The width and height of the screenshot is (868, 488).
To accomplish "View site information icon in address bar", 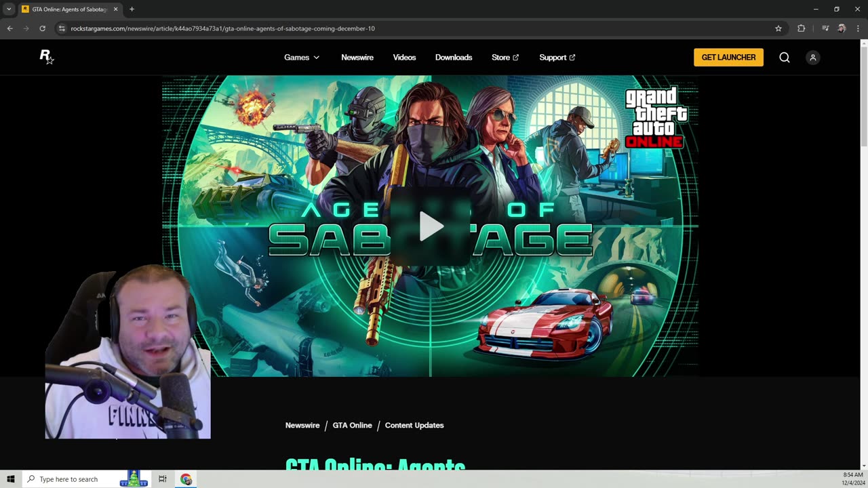I will pyautogui.click(x=62, y=28).
